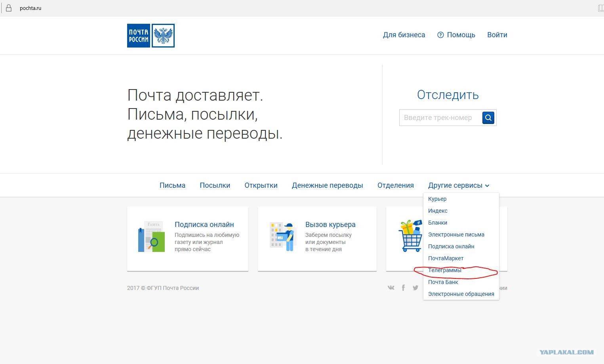Open Почта Банк from the dropdown

443,282
